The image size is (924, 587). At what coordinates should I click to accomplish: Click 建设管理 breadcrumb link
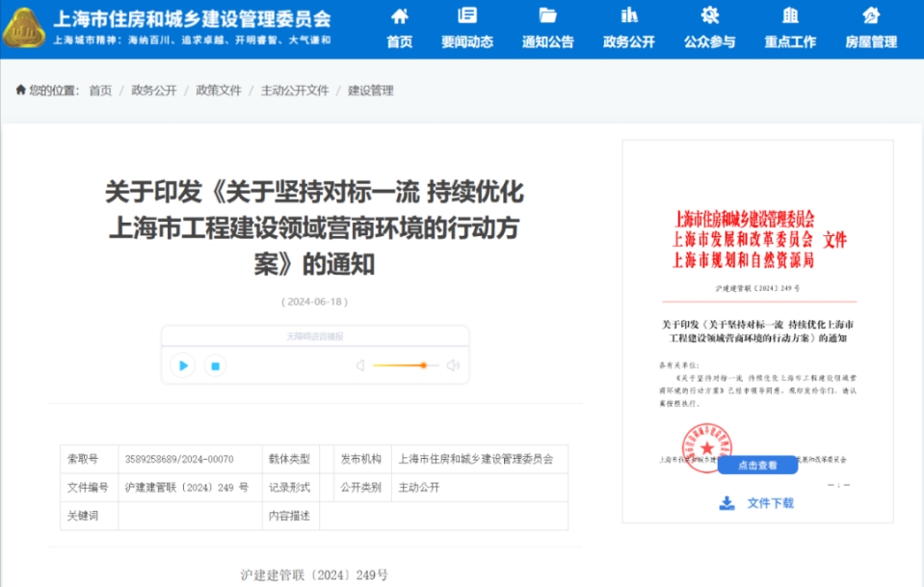tap(371, 91)
